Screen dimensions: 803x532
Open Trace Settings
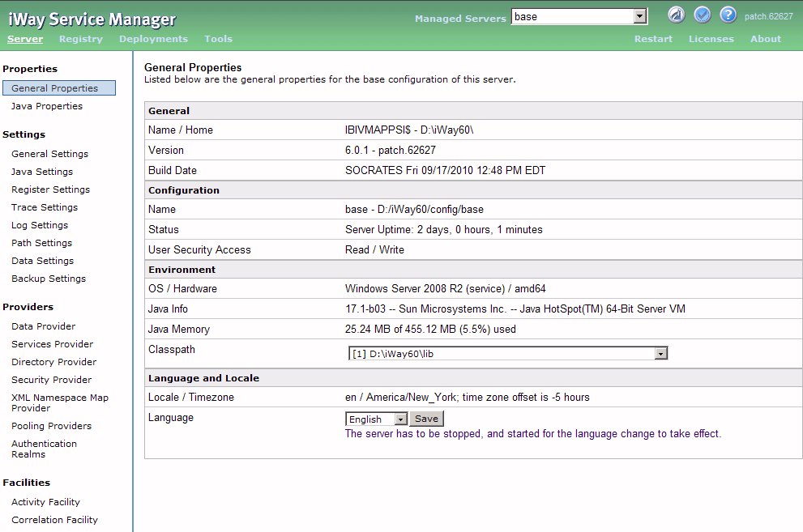45,207
